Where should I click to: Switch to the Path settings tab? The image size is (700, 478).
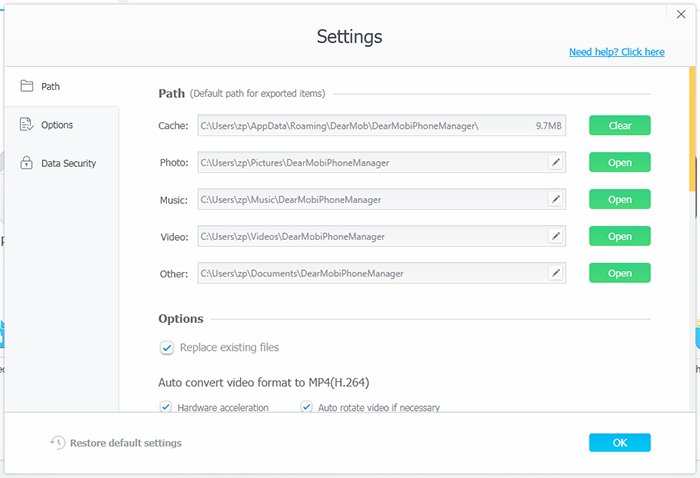62,87
